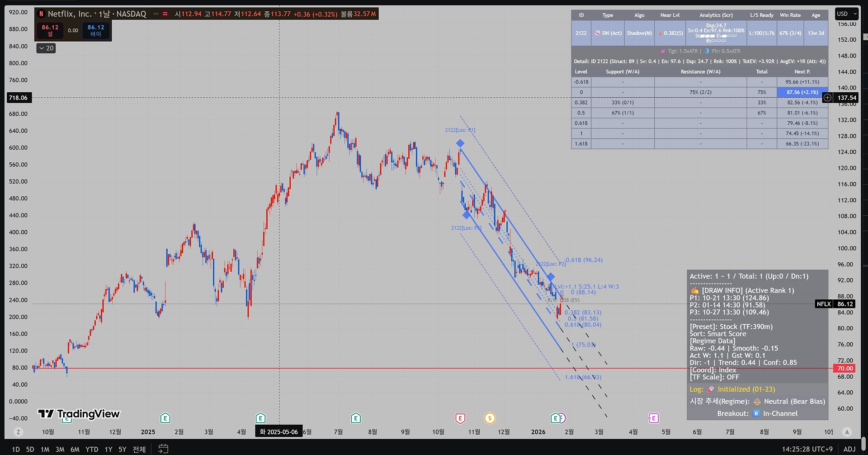Click the earnings E marker near May 2025
Viewport: 868px width, 455px height.
(260, 418)
